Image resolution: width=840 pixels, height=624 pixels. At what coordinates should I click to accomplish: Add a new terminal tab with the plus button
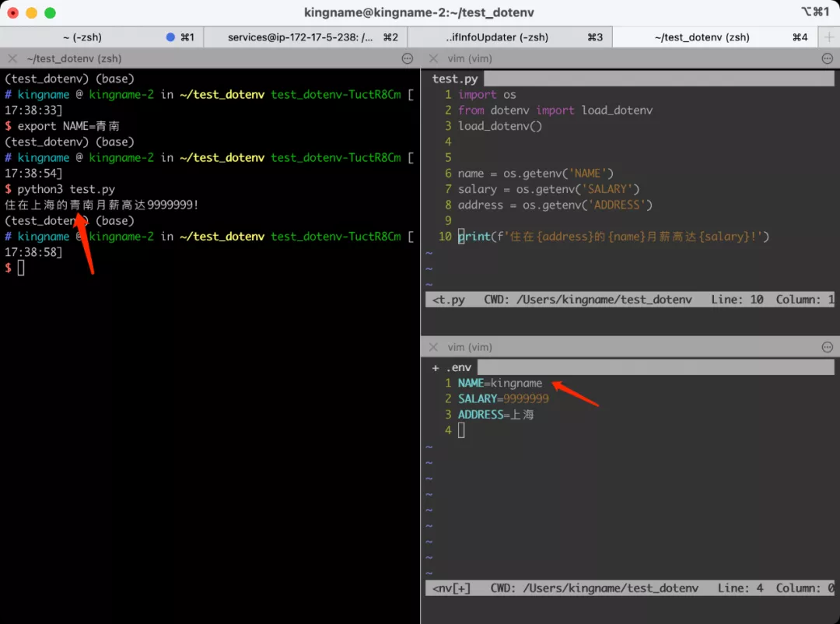pos(828,37)
